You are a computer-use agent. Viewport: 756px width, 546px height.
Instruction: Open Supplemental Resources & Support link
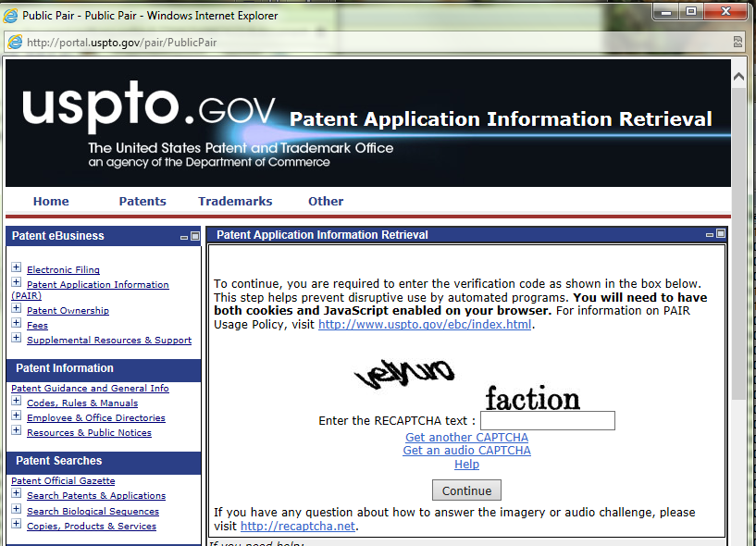109,340
